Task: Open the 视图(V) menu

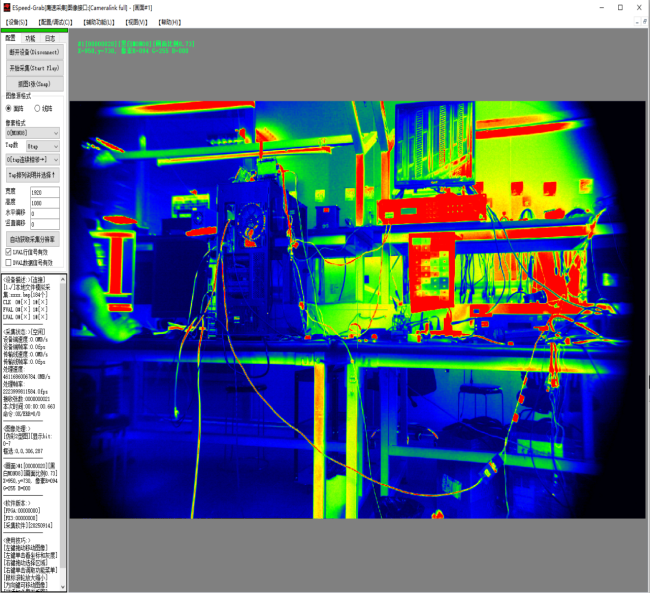Action: (136, 22)
